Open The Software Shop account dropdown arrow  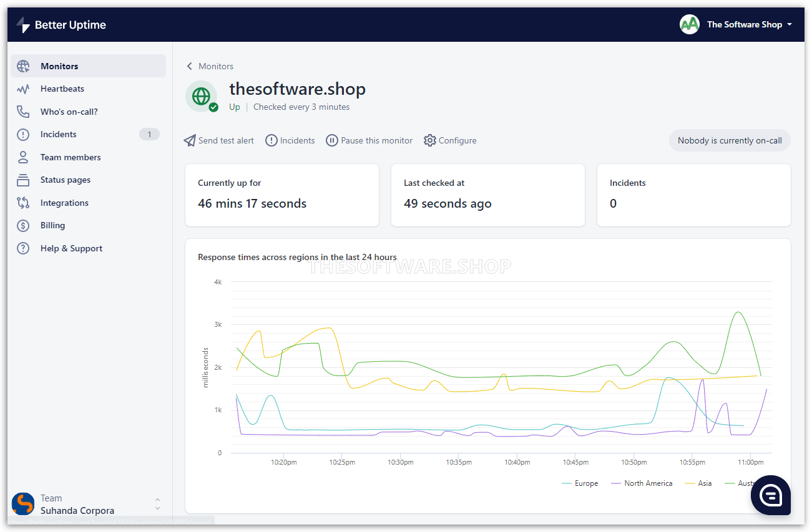click(x=790, y=24)
